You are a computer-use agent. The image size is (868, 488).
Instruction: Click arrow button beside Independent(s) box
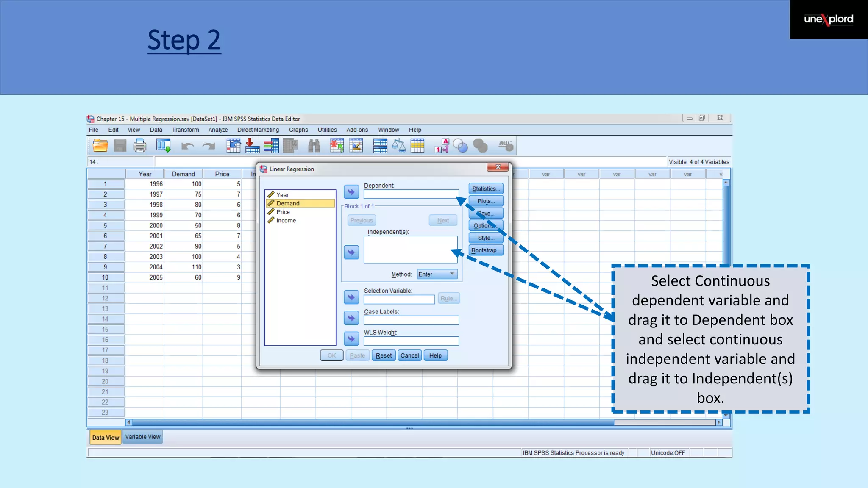point(351,252)
